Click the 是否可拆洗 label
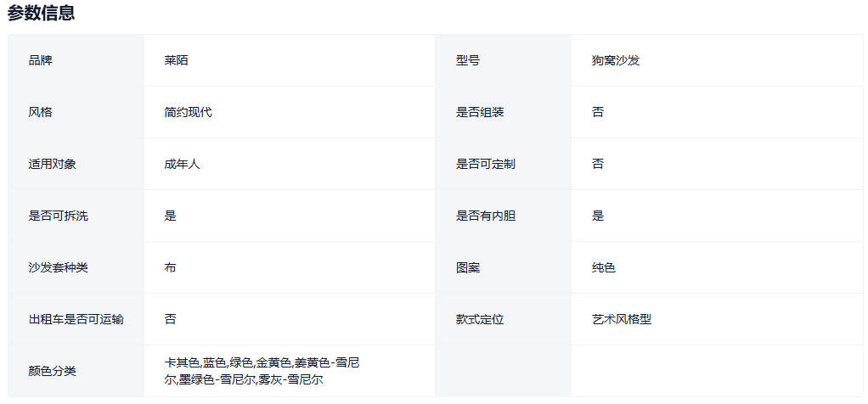The height and width of the screenshot is (404, 868). pos(58,216)
